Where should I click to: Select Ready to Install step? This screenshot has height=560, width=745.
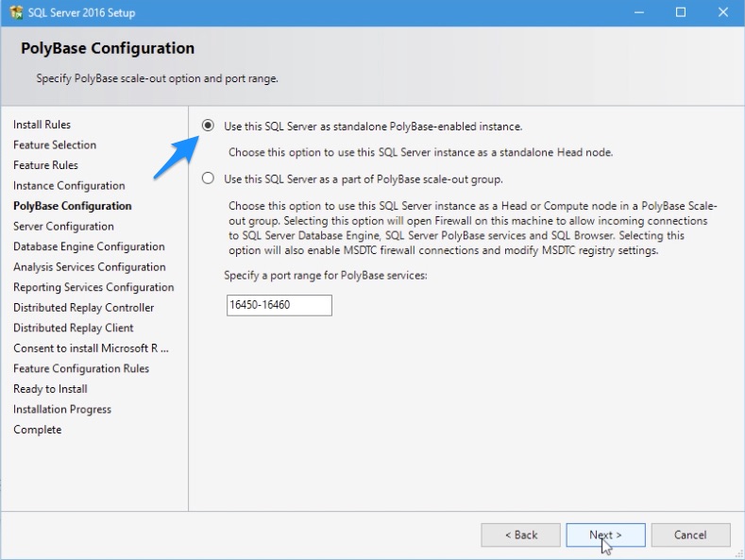(x=50, y=389)
